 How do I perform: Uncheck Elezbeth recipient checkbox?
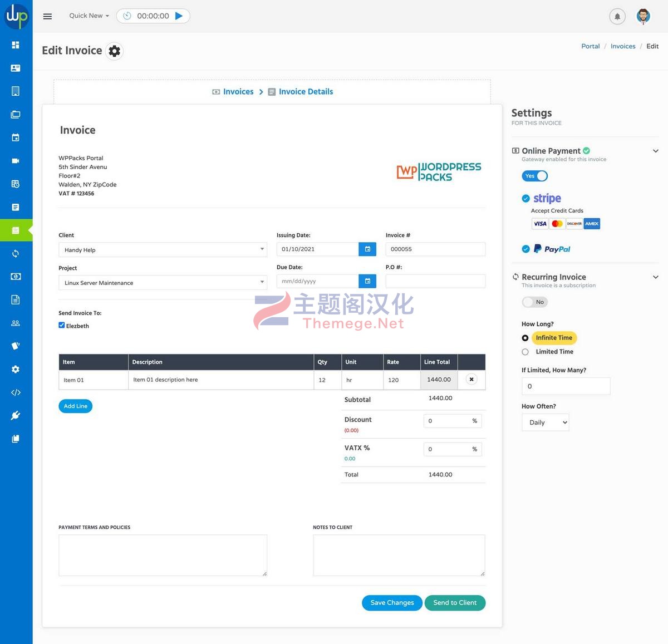pos(62,325)
